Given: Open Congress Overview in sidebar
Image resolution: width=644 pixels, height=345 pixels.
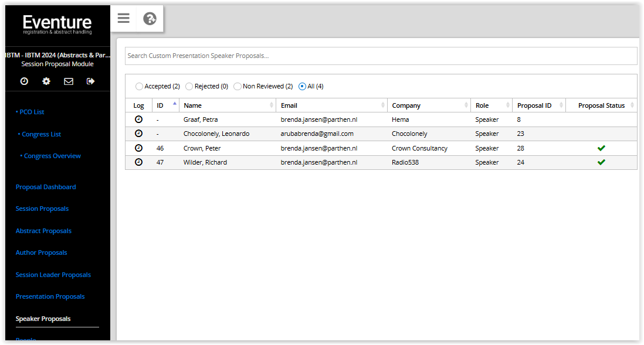Looking at the screenshot, I should [52, 156].
